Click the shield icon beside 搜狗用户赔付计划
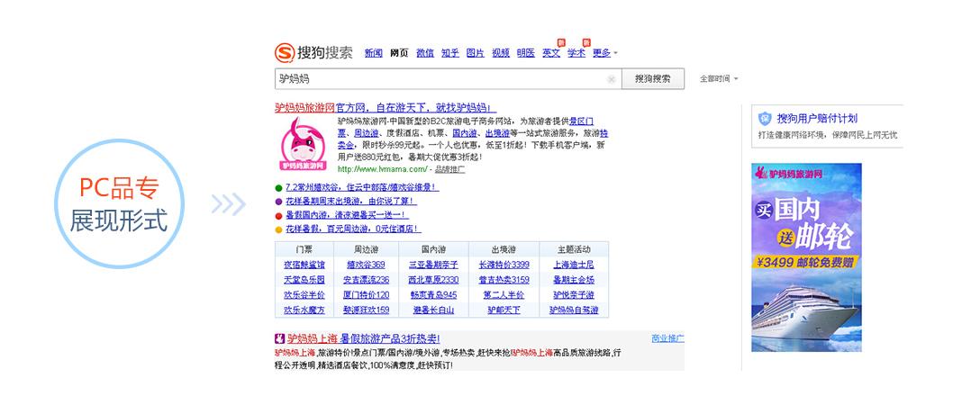The width and height of the screenshot is (980, 414). coord(764,119)
